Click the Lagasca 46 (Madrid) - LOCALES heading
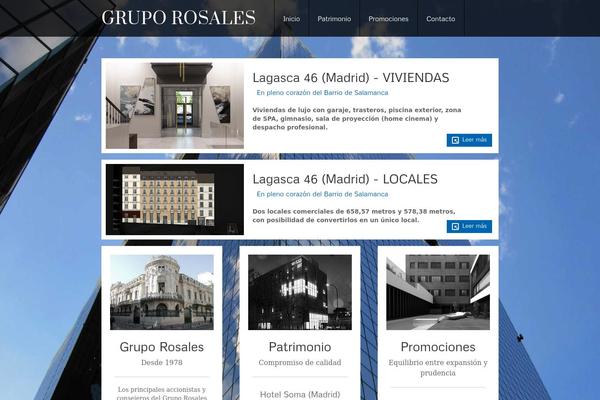The image size is (600, 400). [345, 179]
